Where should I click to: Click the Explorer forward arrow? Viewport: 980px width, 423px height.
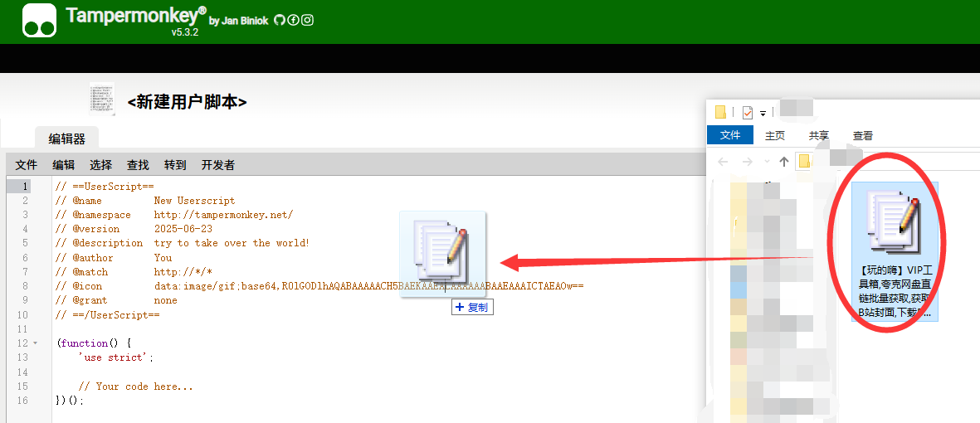coord(747,161)
